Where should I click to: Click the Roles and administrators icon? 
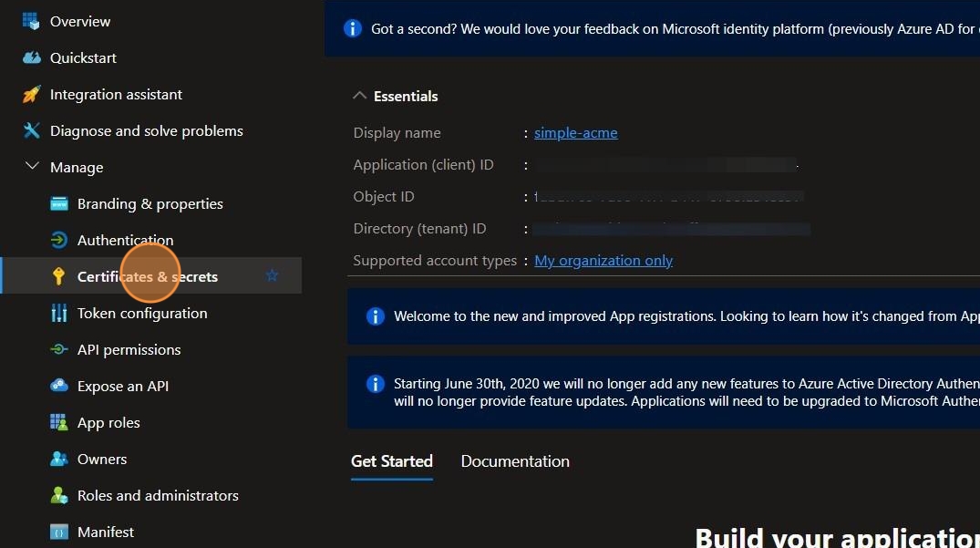click(x=58, y=495)
